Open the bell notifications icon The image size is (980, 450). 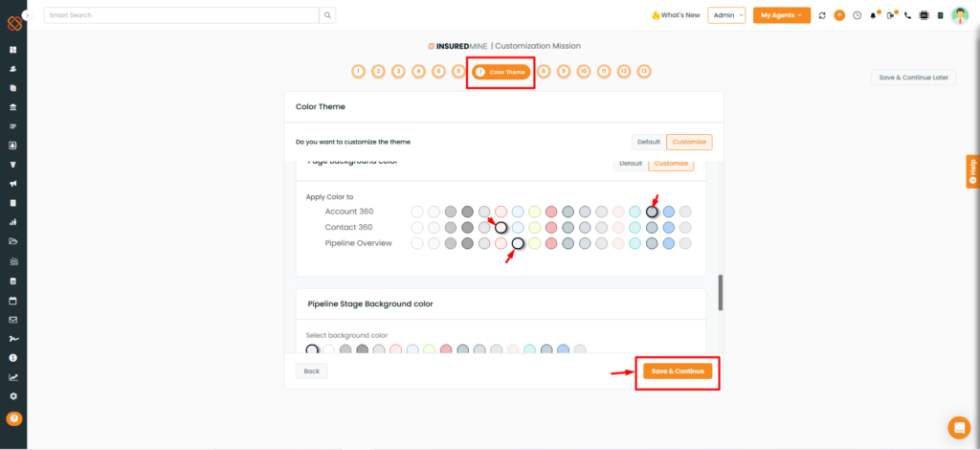tap(873, 15)
